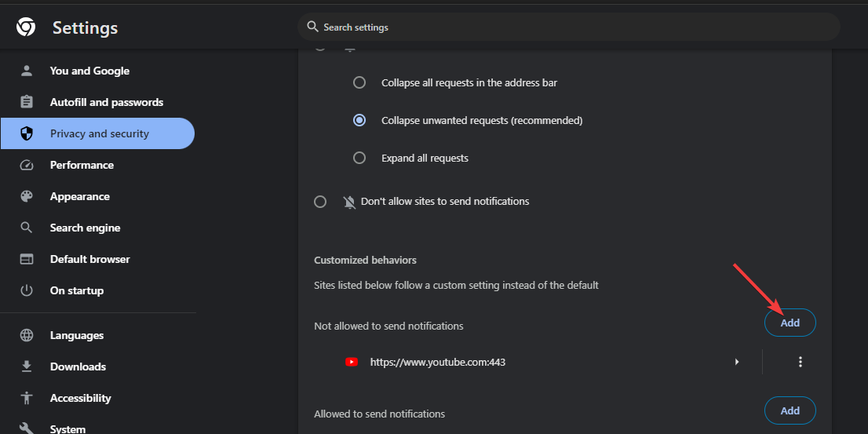Add site to Allowed notifications list
The width and height of the screenshot is (868, 434).
coord(790,410)
